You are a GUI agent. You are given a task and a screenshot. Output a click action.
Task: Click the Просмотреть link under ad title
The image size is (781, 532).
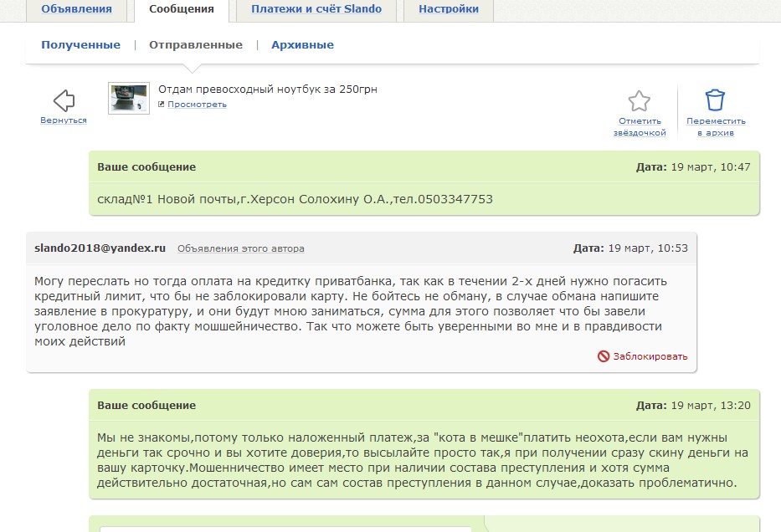197,105
